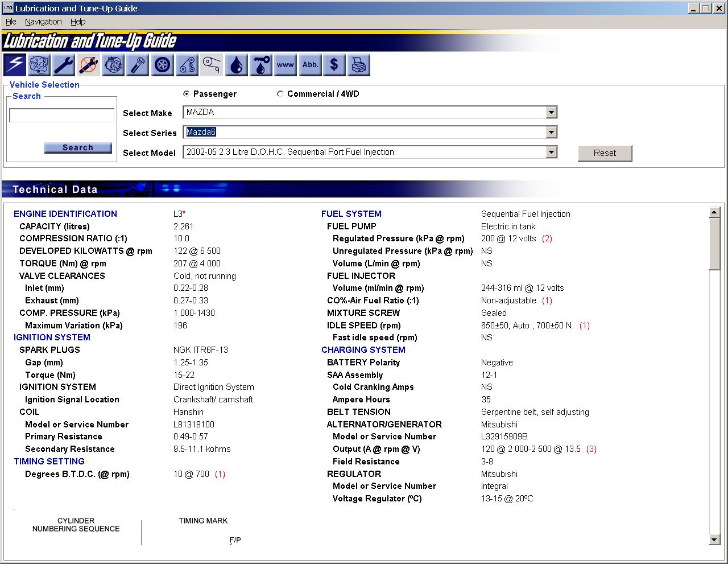Screen dimensions: 728x564
Task: Click the printer icon
Action: (359, 65)
